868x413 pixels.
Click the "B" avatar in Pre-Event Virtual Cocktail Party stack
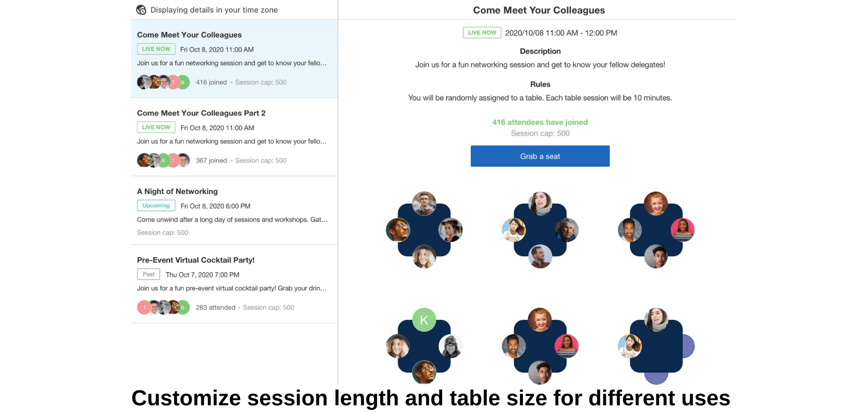[183, 308]
